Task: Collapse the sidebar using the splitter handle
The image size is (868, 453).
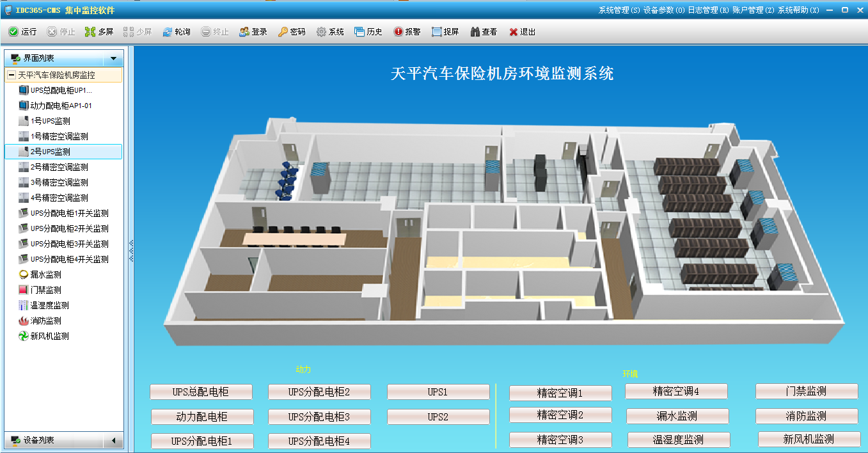Action: tap(131, 251)
